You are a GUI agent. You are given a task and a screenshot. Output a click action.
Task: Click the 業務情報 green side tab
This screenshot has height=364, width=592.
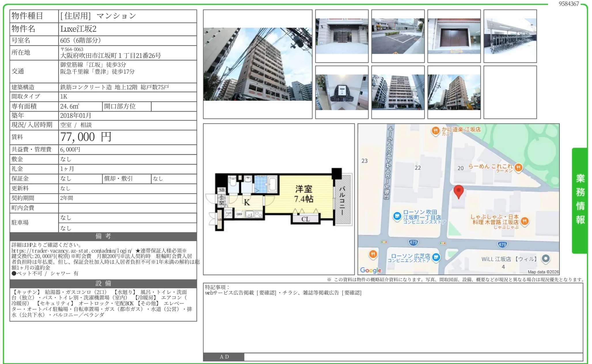(580, 200)
